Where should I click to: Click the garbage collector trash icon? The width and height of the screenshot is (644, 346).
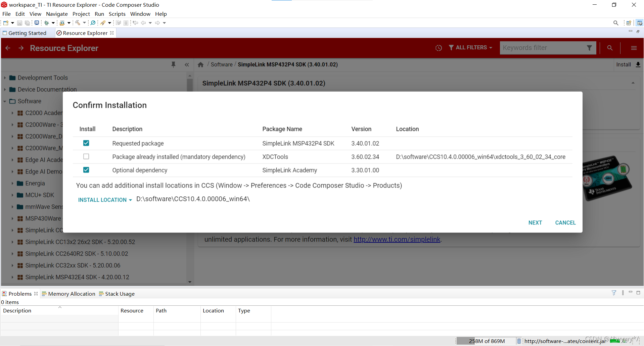[x=519, y=341]
